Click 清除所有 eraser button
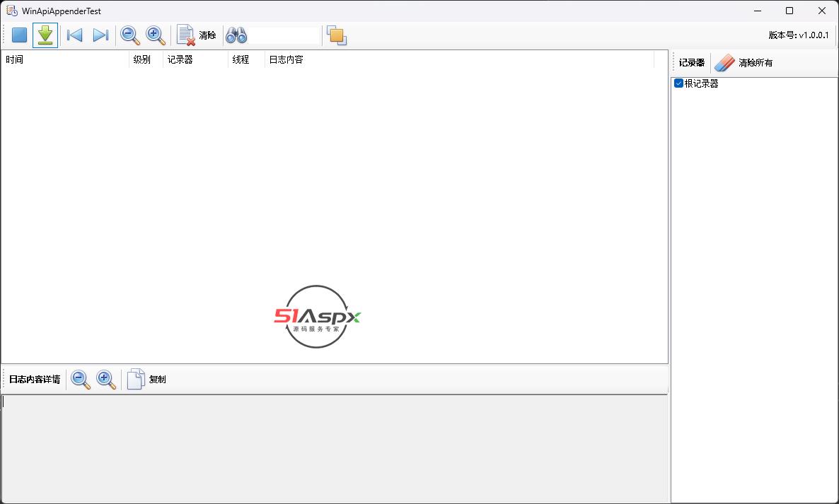Screen dimensions: 839x504 pos(743,62)
